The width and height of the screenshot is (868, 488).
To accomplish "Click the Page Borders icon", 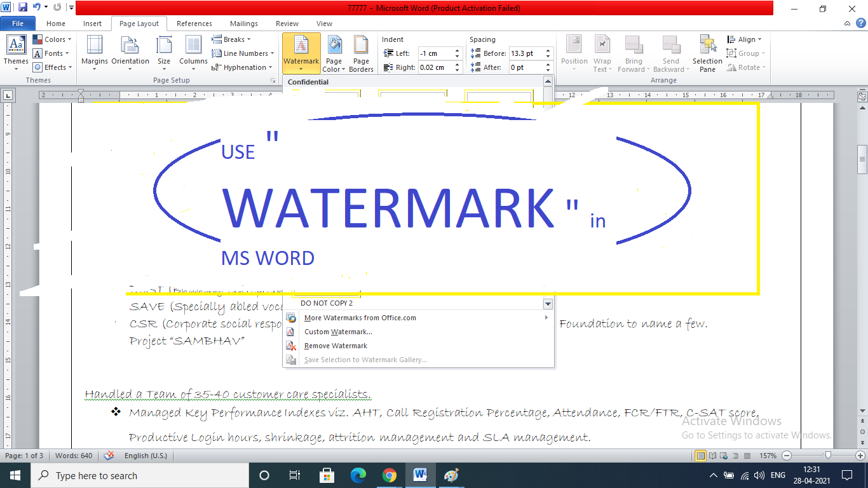I will point(361,53).
